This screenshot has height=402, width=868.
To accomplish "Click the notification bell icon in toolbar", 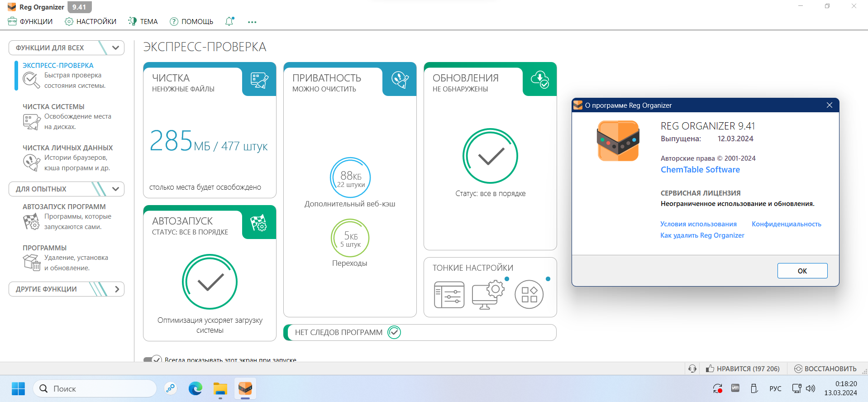I will [x=230, y=21].
